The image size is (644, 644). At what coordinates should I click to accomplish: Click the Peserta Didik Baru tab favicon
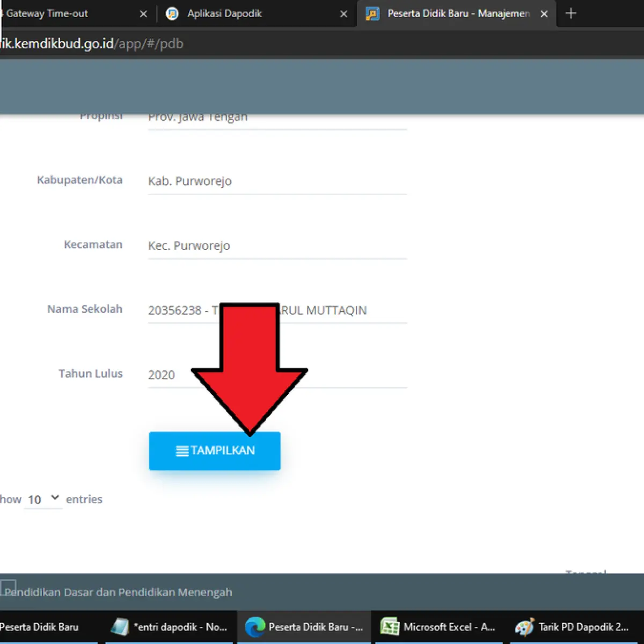372,13
